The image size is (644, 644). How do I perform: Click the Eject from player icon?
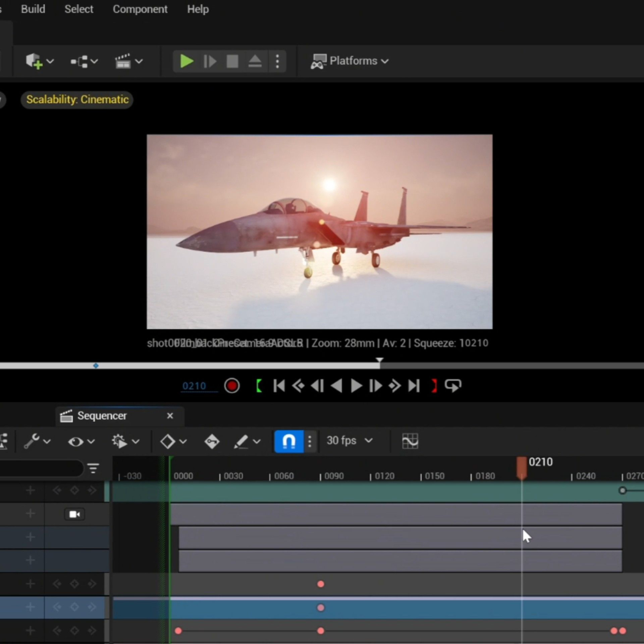click(x=255, y=61)
